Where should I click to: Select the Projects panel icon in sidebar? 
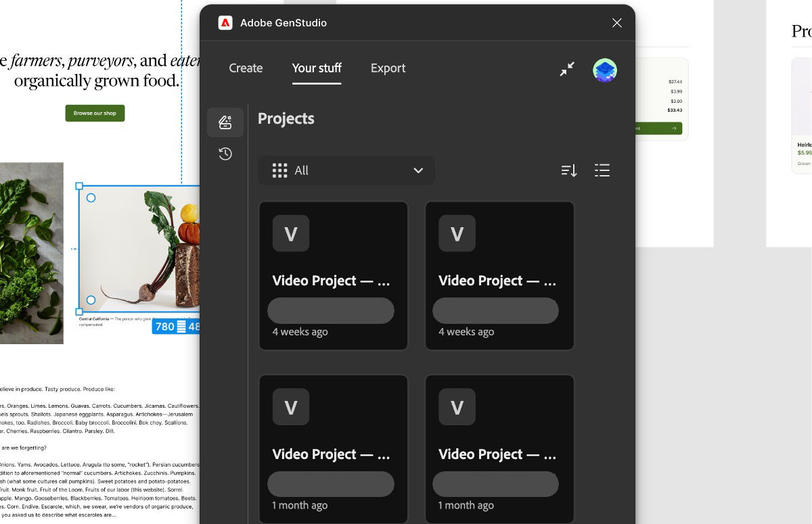click(x=225, y=122)
